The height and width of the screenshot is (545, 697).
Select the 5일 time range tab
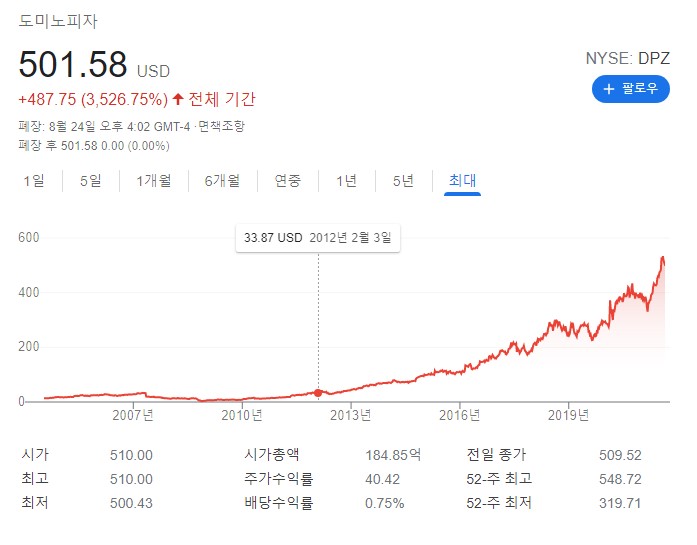coord(91,181)
